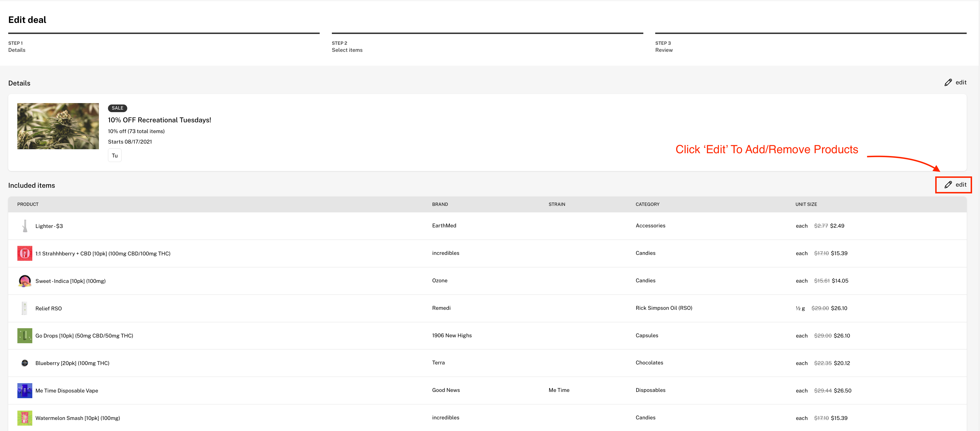Click the discounted $26.10 price for Relief RSO
The width and height of the screenshot is (980, 431).
point(839,308)
